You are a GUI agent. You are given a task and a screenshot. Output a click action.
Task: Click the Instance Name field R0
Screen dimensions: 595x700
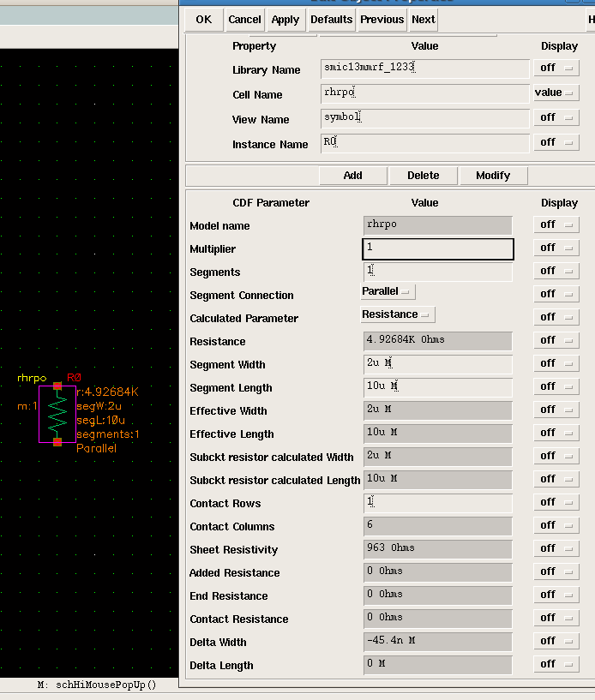click(x=424, y=143)
